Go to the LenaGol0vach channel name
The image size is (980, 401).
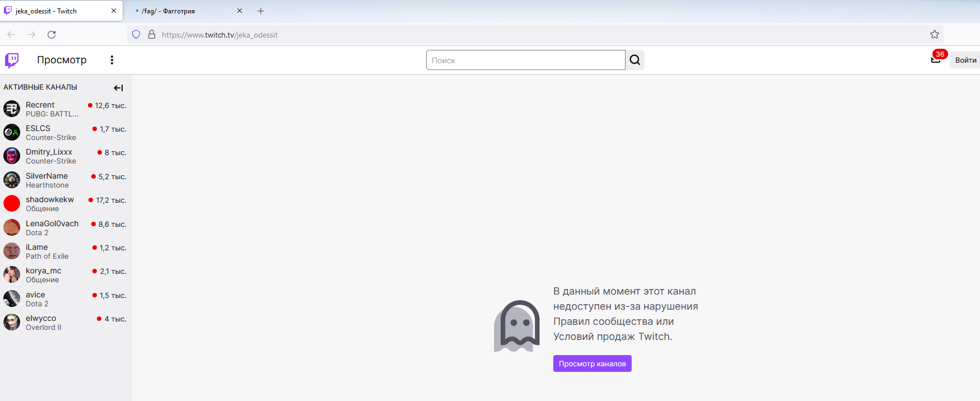(x=52, y=223)
